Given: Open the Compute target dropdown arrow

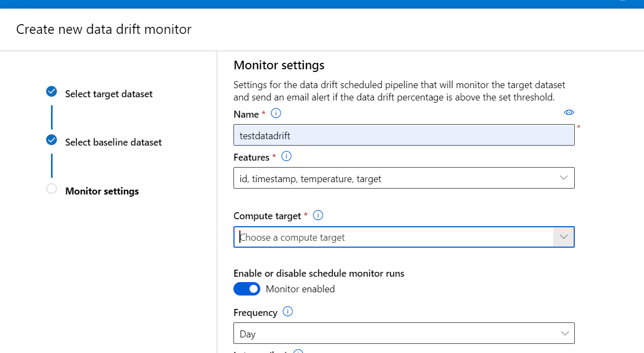Looking at the screenshot, I should pos(563,237).
